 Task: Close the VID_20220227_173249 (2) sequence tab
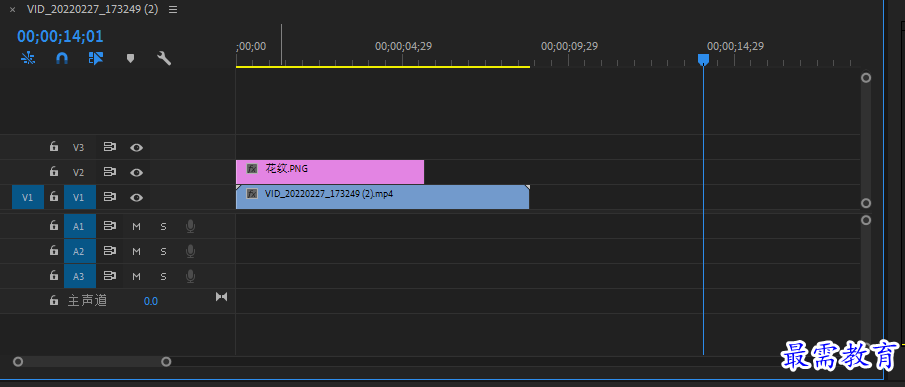pos(13,10)
